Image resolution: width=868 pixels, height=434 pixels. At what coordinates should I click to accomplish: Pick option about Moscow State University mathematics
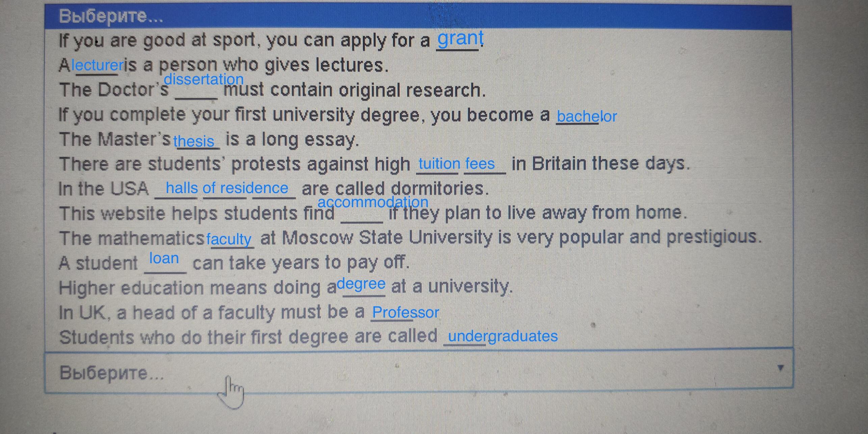pos(418,238)
